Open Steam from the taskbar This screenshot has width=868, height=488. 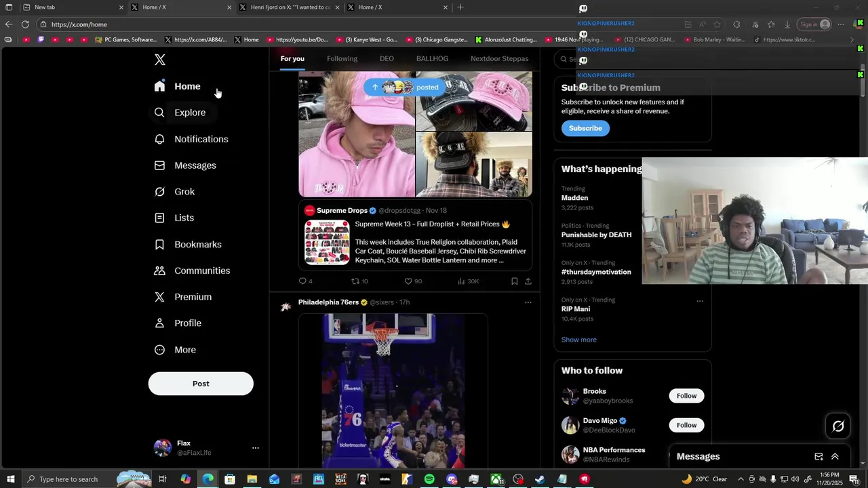(x=540, y=479)
